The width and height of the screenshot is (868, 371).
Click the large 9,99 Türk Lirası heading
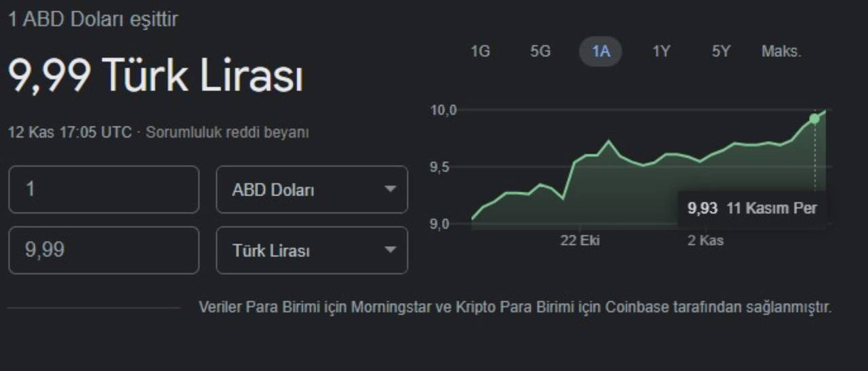coord(155,75)
